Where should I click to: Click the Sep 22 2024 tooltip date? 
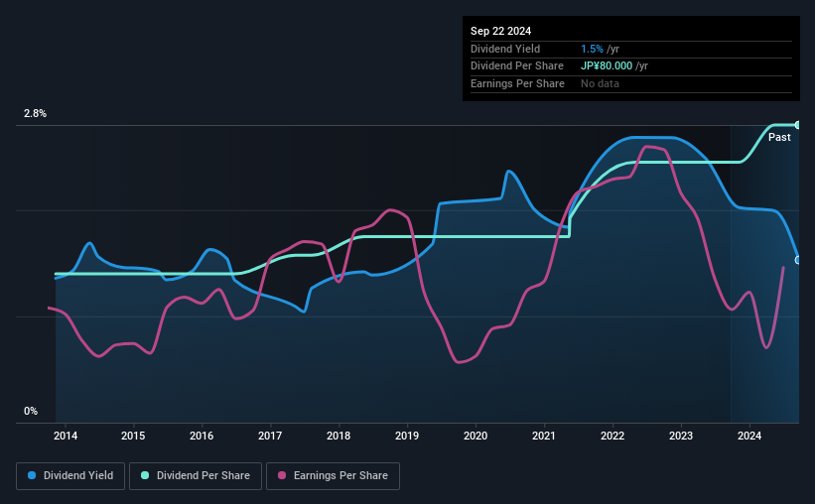coord(500,31)
